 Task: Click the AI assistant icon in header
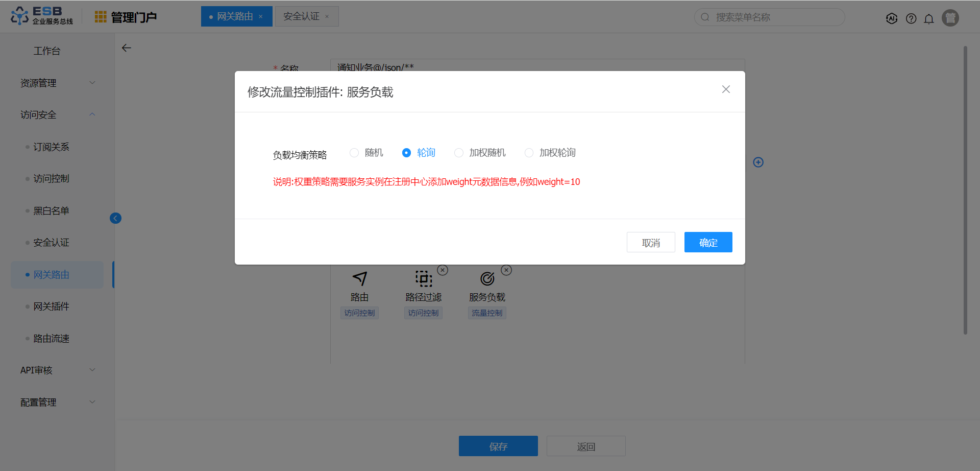pos(892,18)
